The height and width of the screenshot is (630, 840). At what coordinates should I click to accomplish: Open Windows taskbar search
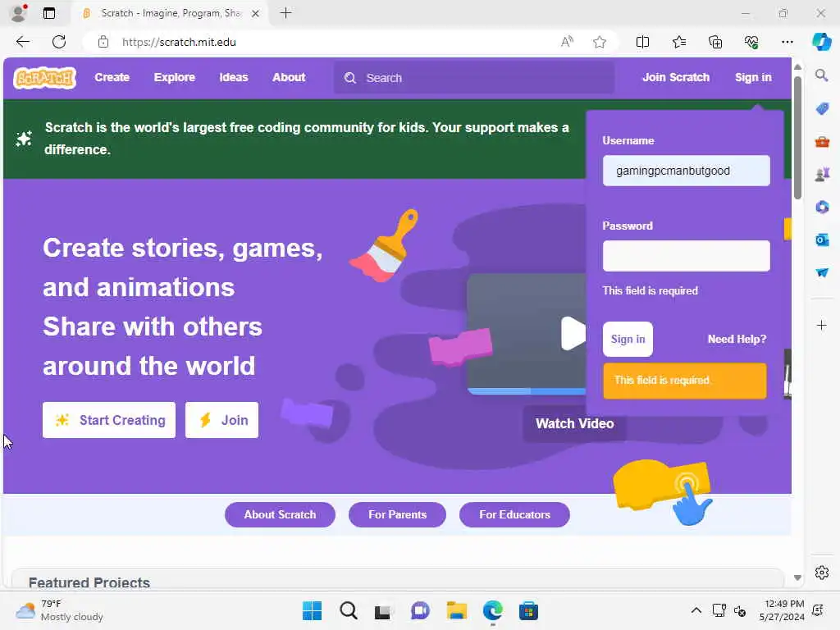click(348, 610)
